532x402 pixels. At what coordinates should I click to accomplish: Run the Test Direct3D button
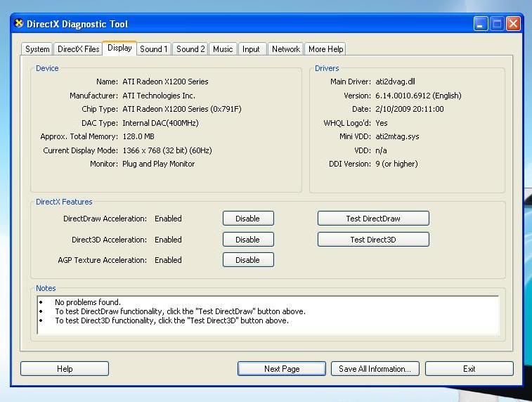(x=373, y=240)
